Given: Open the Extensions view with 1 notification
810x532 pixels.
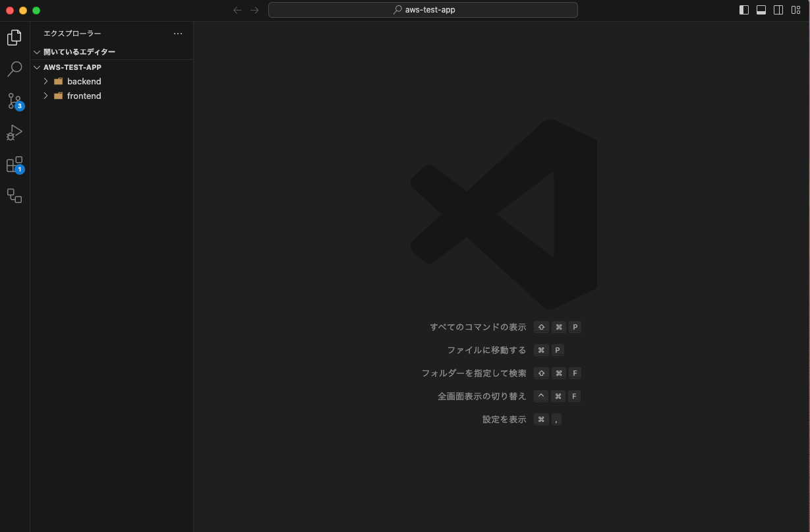Looking at the screenshot, I should (x=14, y=164).
